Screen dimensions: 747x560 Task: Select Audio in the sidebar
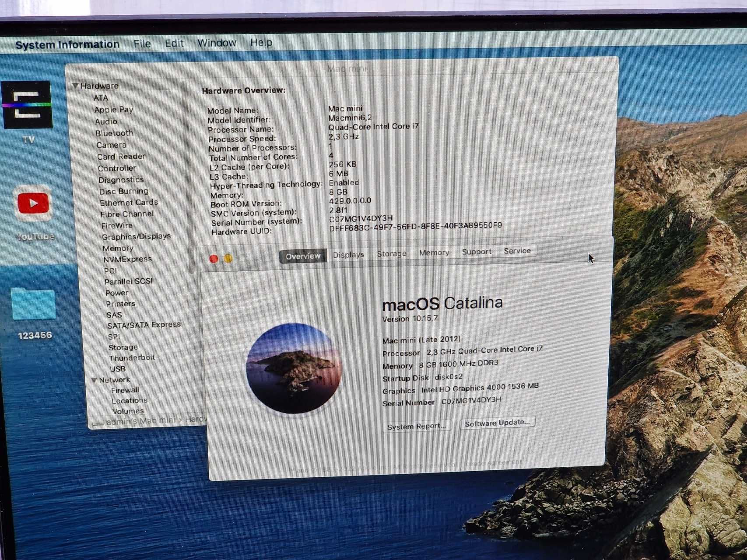pyautogui.click(x=106, y=122)
